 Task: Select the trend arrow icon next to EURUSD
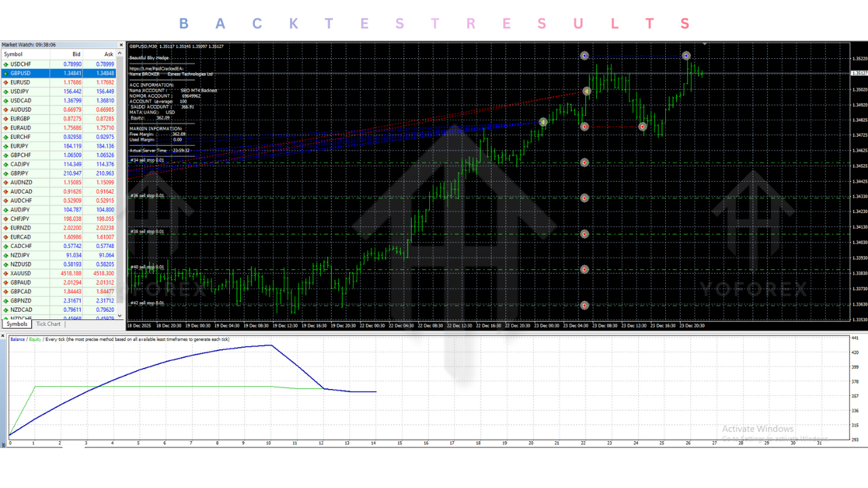click(x=5, y=82)
